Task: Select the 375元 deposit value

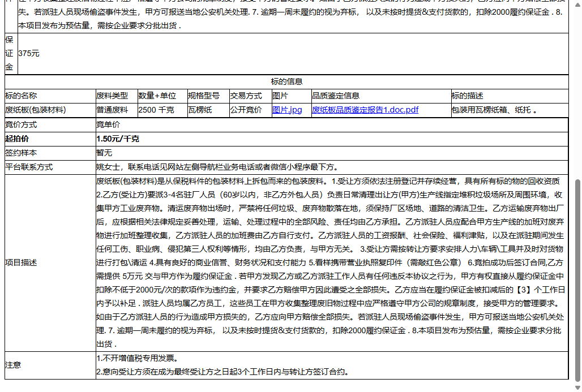Action: (28, 53)
